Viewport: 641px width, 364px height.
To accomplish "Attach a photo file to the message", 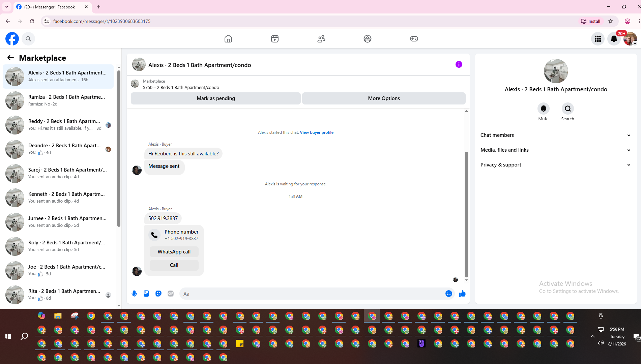I will click(146, 294).
